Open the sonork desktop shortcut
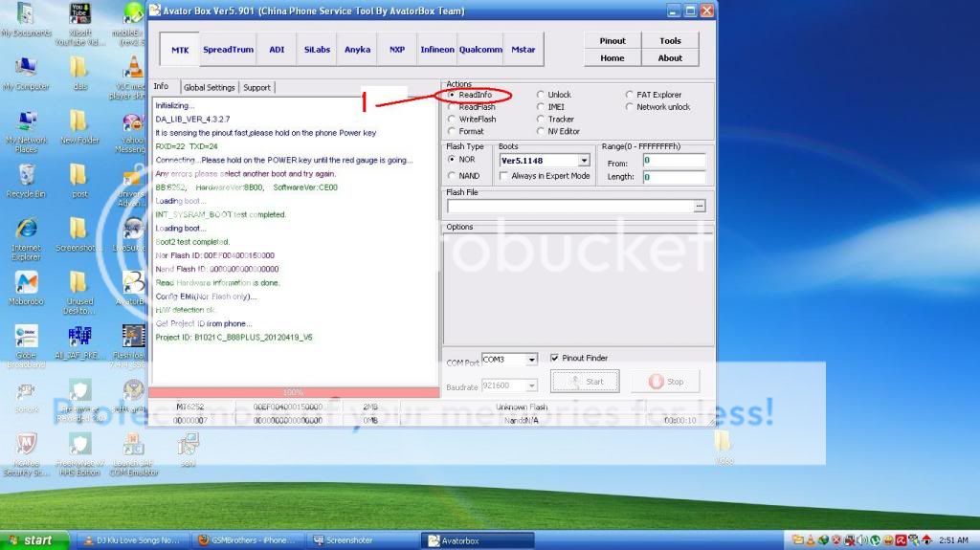The height and width of the screenshot is (550, 980). click(26, 397)
